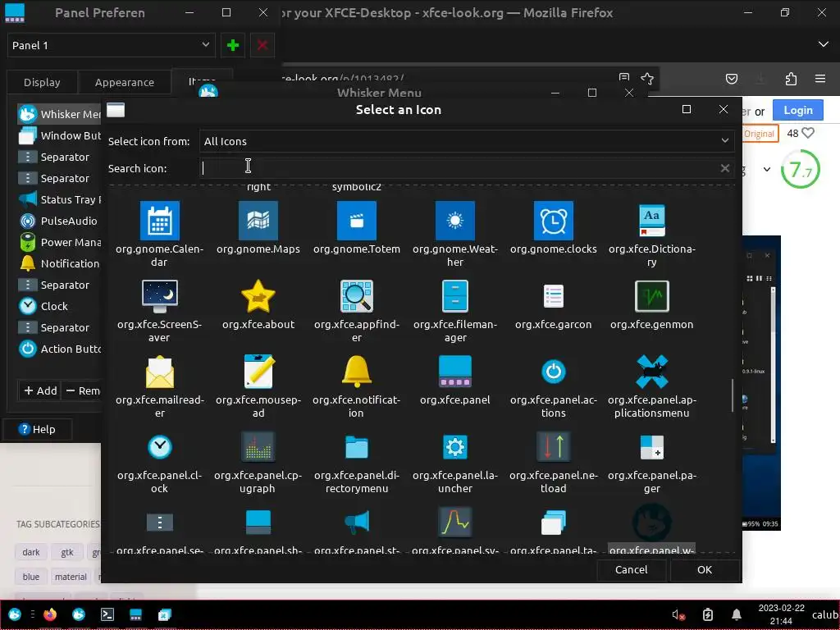Screen dimensions: 840x630
Task: Pick the org.xfce.panel.clock icon
Action: 160,447
